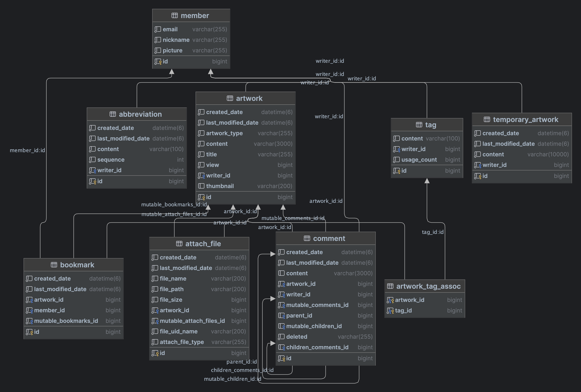The height and width of the screenshot is (392, 581).
Task: Click the foreign key icon of tag writer_id
Action: [396, 149]
